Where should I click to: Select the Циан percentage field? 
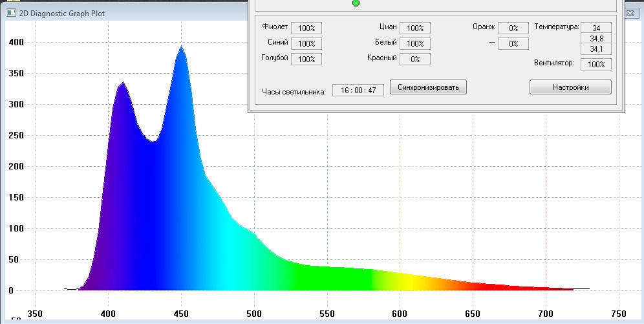[415, 28]
